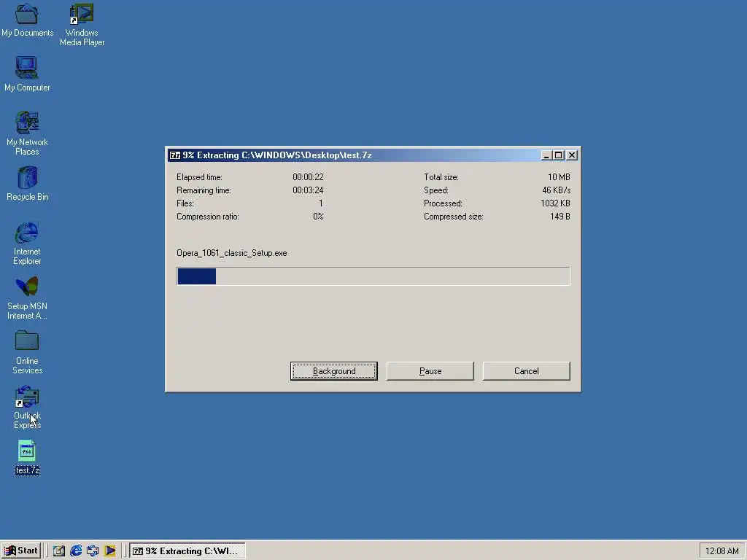Close the extracting dialog window
Image resolution: width=747 pixels, height=560 pixels.
572,155
